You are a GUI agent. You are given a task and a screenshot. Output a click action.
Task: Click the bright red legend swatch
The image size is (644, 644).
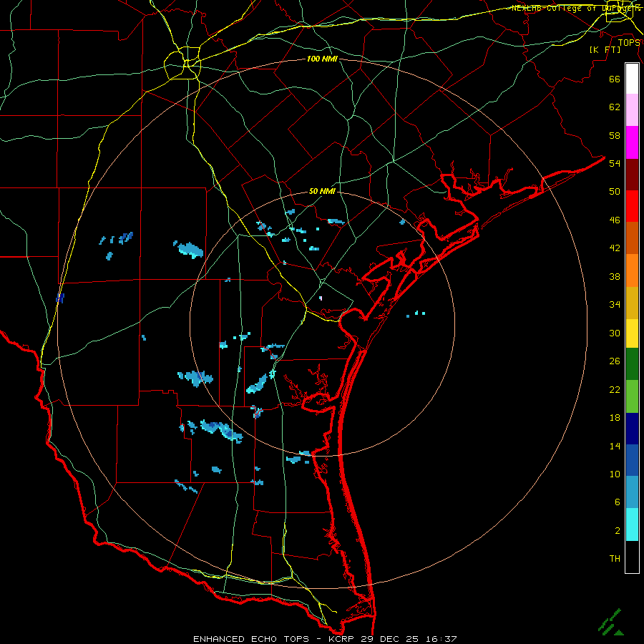pyautogui.click(x=632, y=206)
